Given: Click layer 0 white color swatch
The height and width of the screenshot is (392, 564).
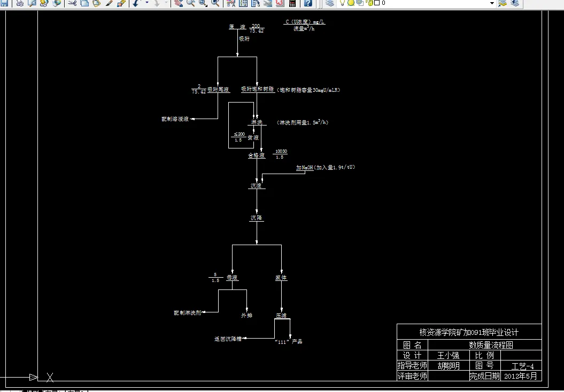Looking at the screenshot, I should point(377,3).
